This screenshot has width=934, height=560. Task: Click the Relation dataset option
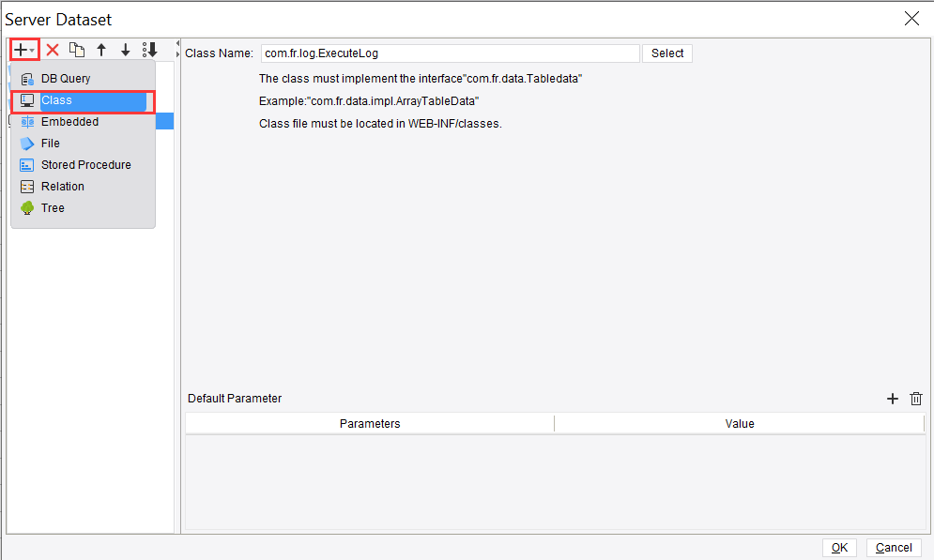click(62, 187)
